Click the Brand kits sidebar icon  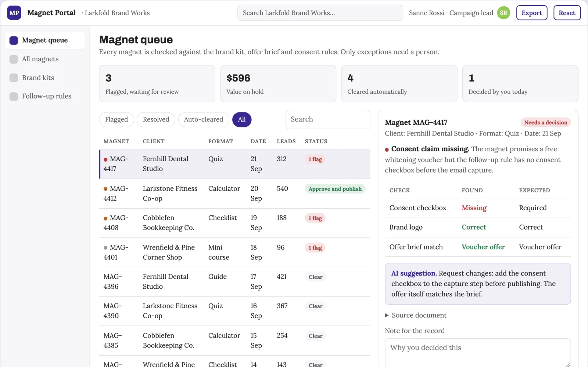tap(14, 78)
